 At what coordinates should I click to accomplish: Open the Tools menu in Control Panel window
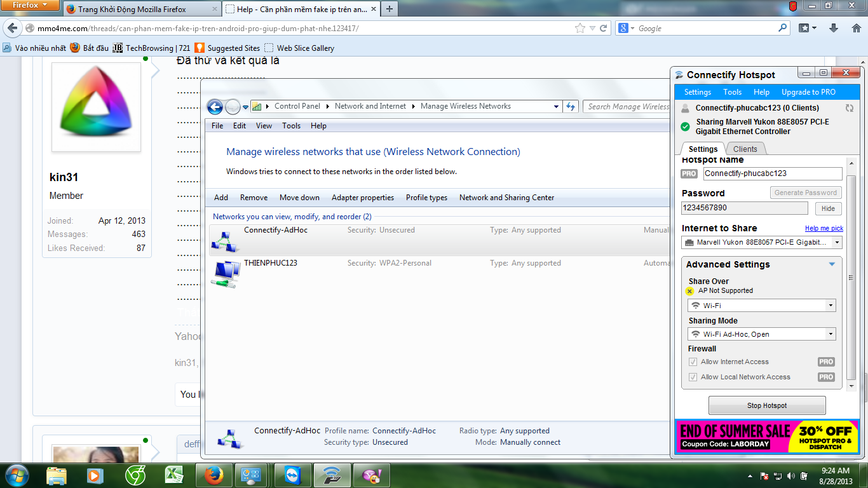pyautogui.click(x=291, y=126)
